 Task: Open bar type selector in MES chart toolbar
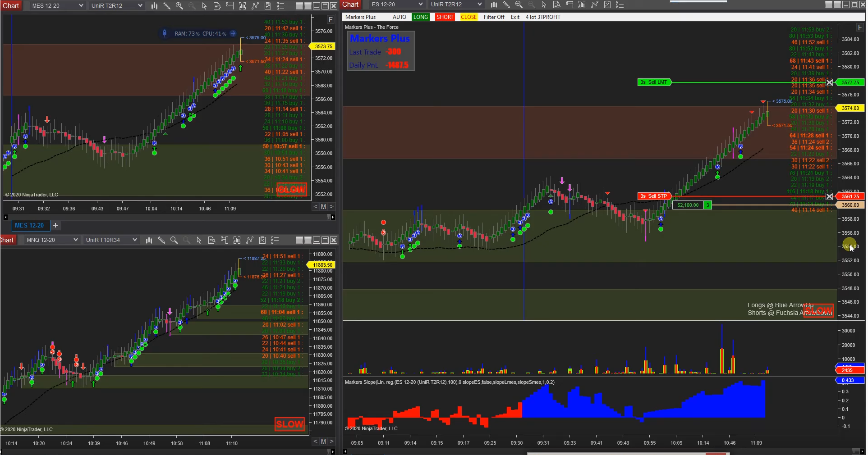[x=154, y=6]
